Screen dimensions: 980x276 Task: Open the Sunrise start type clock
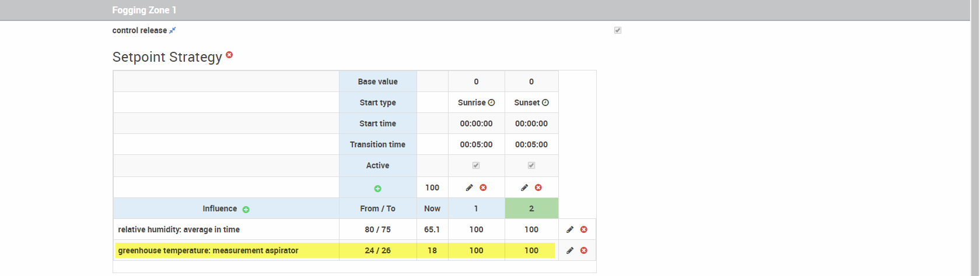[x=491, y=102]
